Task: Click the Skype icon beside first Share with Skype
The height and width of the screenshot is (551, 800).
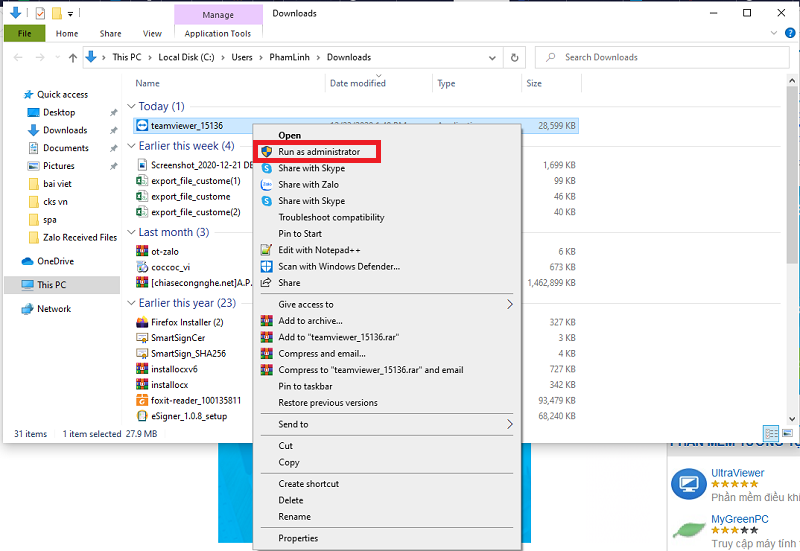Action: coord(267,168)
